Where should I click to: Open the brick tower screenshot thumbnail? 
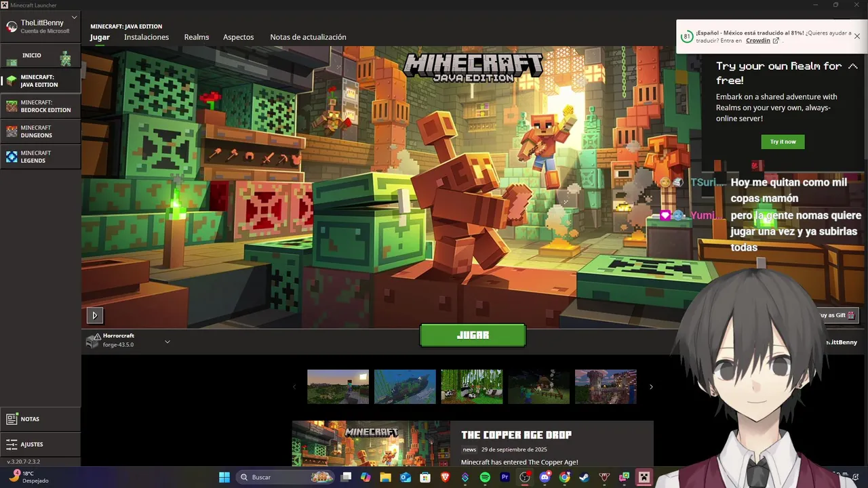click(x=606, y=387)
